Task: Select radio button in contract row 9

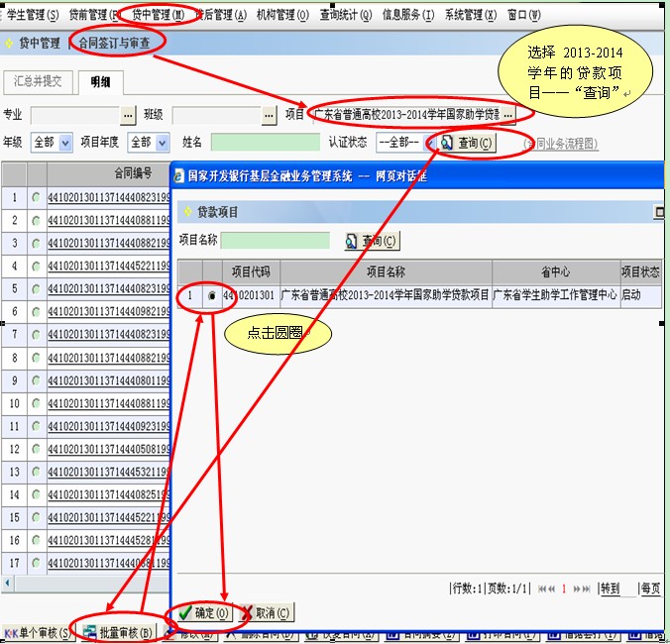Action: (37, 380)
